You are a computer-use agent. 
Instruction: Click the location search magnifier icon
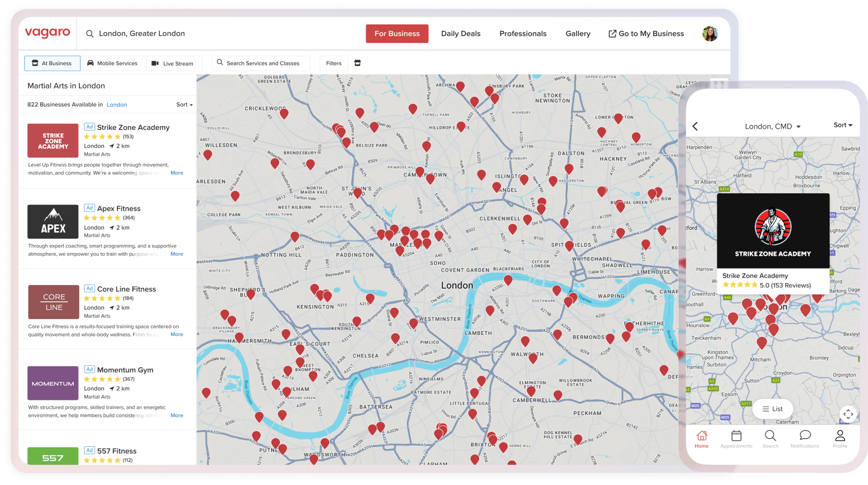tap(90, 34)
